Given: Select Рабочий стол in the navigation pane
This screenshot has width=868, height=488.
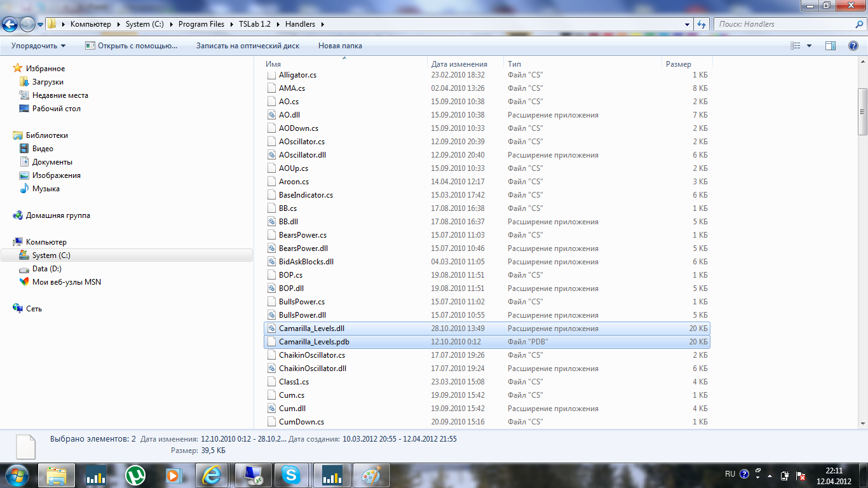Looking at the screenshot, I should tap(57, 109).
